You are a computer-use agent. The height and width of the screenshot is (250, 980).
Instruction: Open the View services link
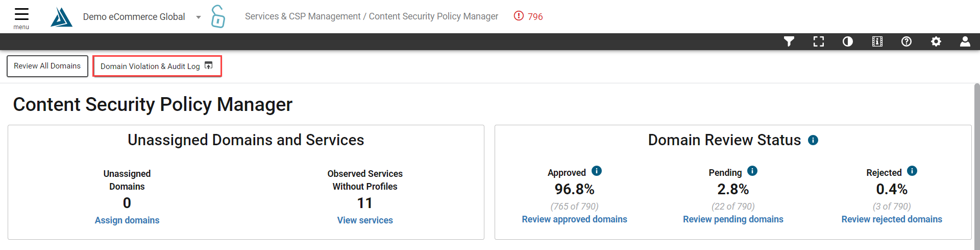coord(365,220)
